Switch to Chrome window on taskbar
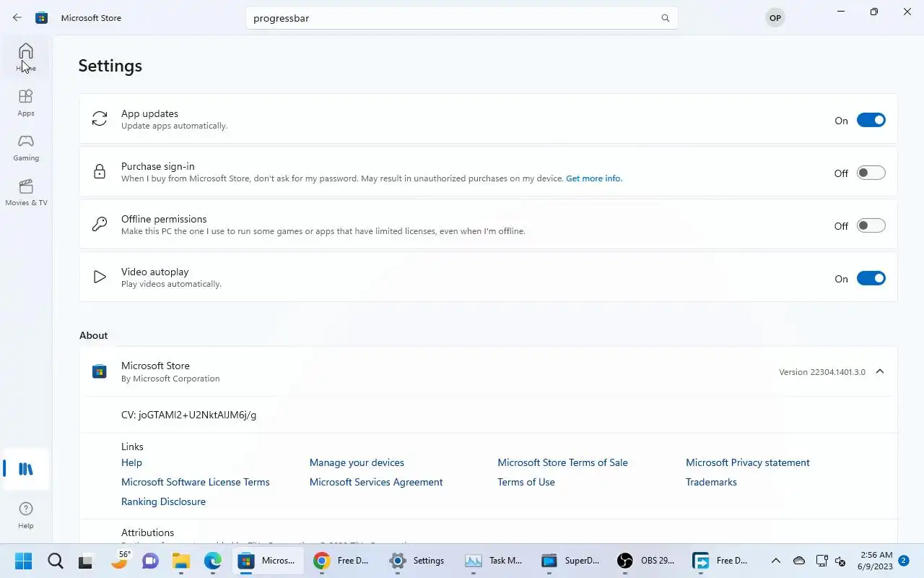924x578 pixels. [x=342, y=561]
